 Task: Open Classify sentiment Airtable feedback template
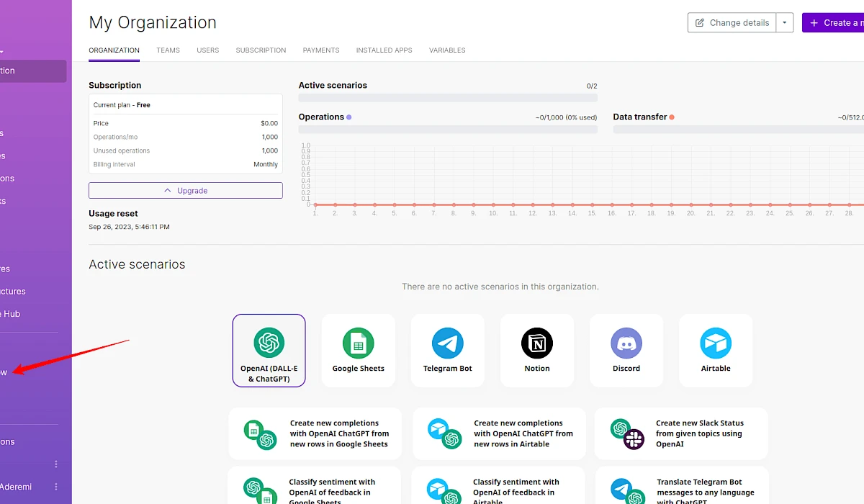point(499,486)
